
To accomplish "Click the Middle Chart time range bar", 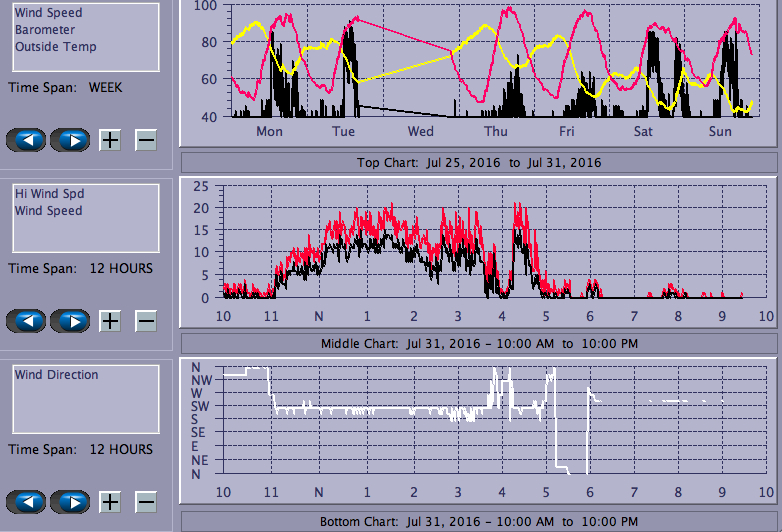I will click(x=478, y=344).
